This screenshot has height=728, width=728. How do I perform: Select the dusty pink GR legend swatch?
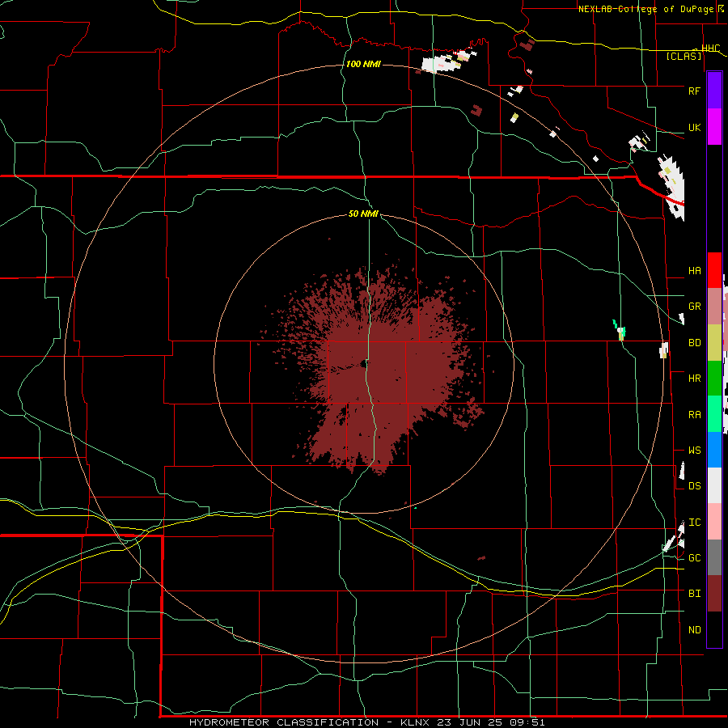tap(714, 307)
